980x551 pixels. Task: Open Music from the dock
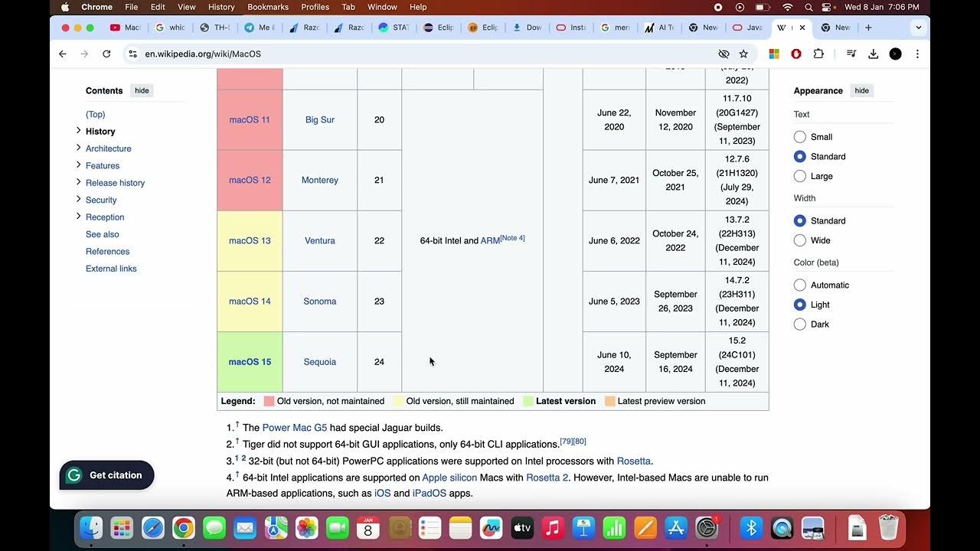[553, 528]
